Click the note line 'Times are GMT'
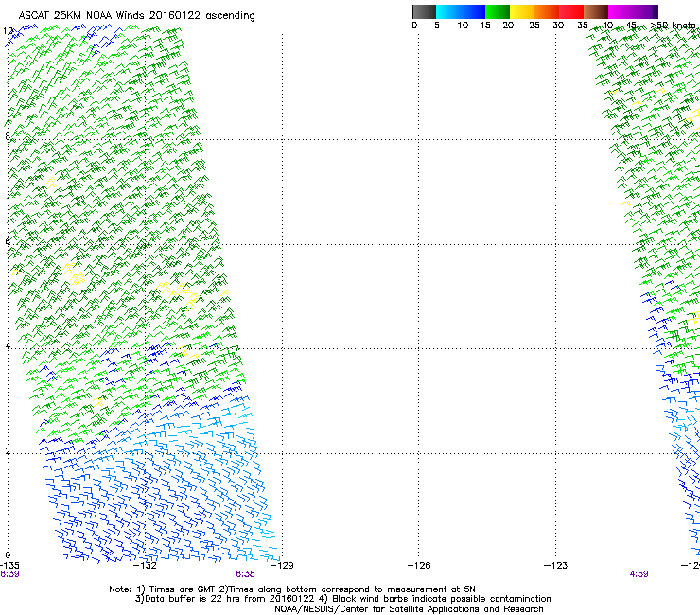700x615 pixels. pyautogui.click(x=183, y=589)
